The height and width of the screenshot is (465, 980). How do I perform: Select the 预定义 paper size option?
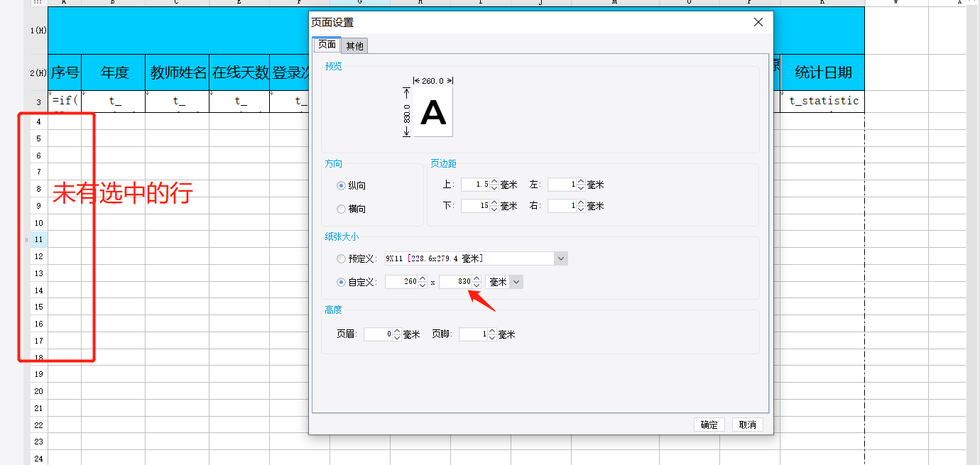point(356,259)
